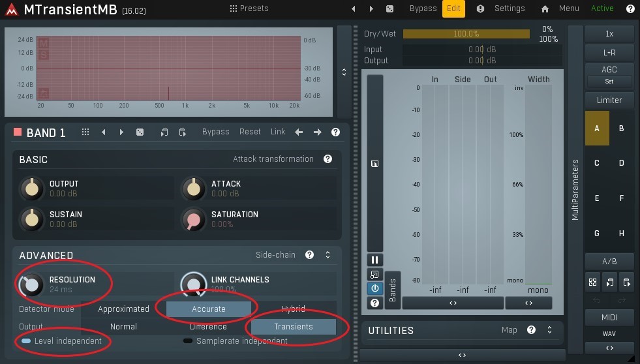Toggle the global Bypass button

coord(423,8)
